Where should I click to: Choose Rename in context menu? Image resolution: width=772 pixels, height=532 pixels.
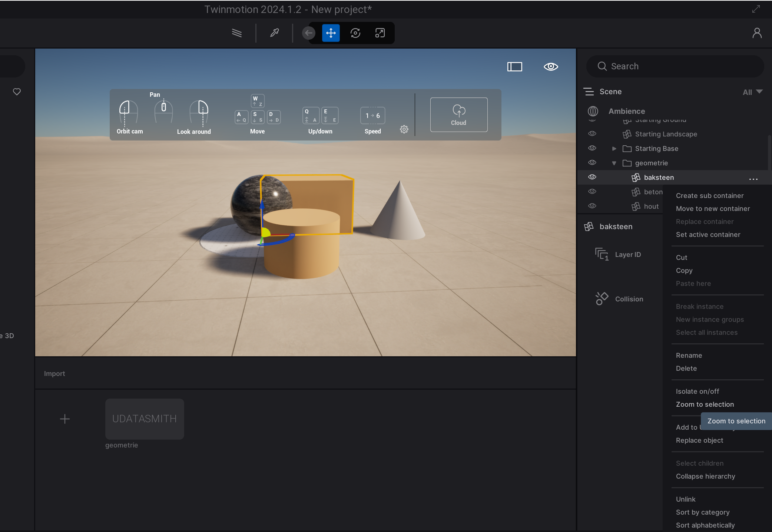click(689, 356)
